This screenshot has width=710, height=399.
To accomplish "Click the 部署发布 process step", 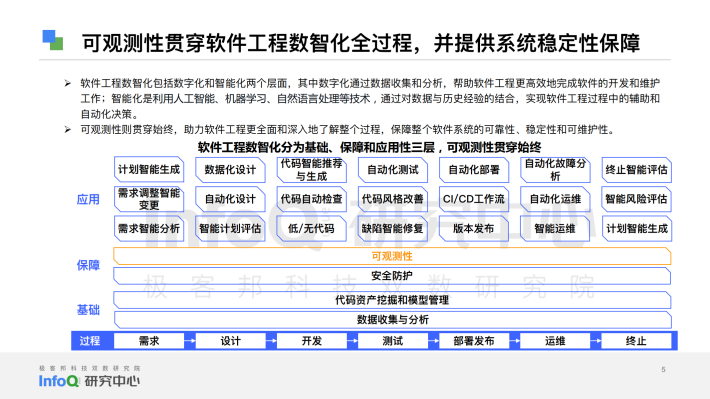I will pyautogui.click(x=474, y=341).
